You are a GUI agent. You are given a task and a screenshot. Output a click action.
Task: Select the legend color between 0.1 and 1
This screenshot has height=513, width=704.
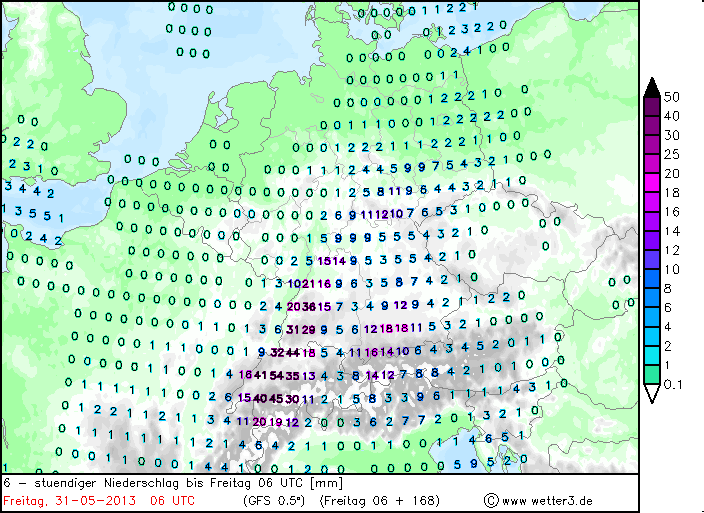point(652,374)
